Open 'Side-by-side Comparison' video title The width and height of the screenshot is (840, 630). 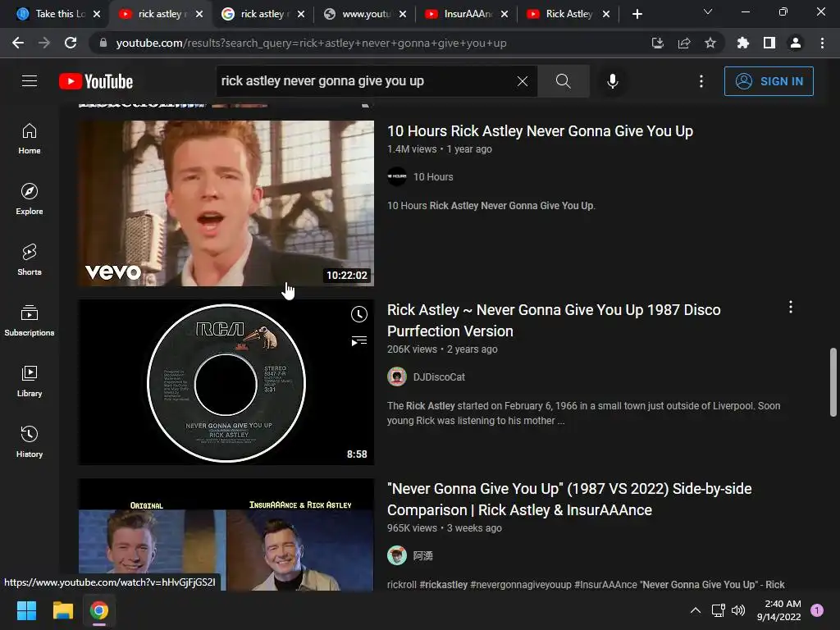[x=569, y=500]
